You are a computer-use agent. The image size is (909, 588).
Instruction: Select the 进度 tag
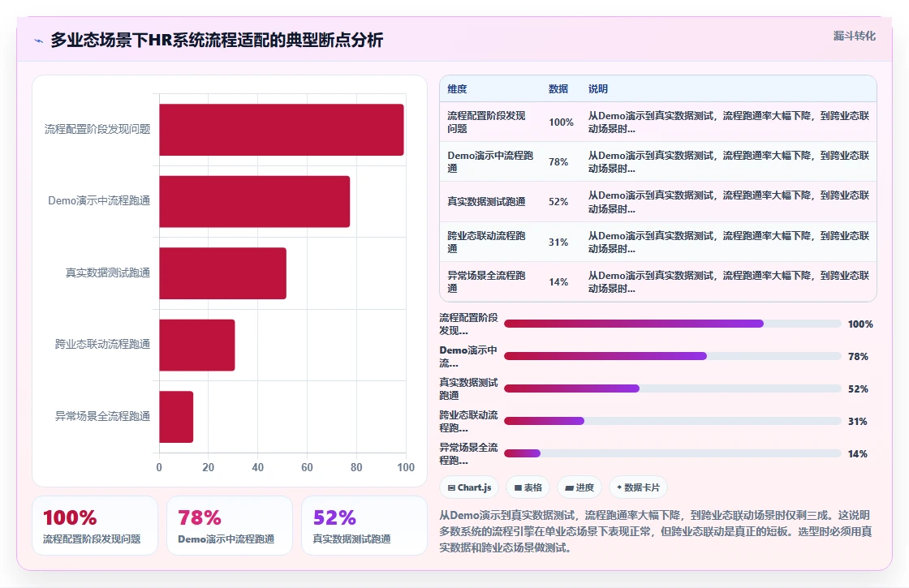[579, 487]
